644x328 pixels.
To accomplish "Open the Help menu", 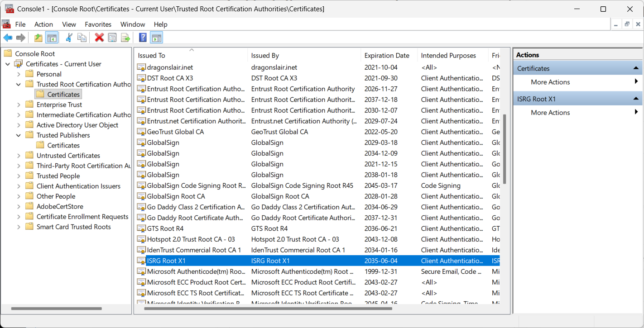I will point(161,24).
